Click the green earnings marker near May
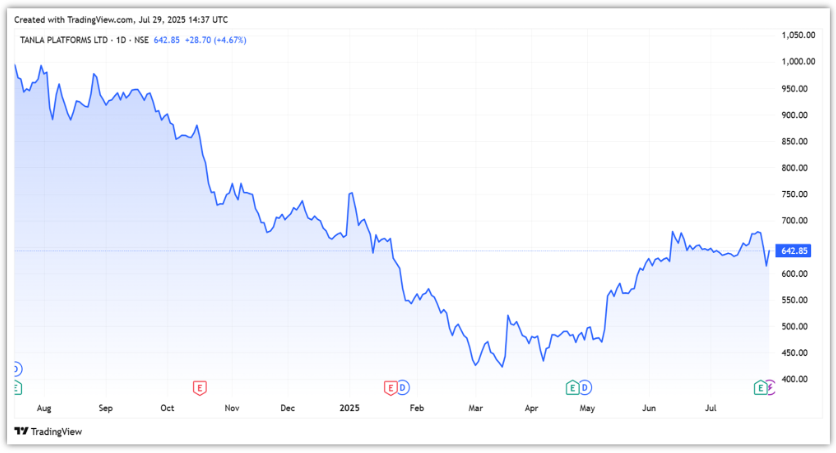 pos(573,386)
